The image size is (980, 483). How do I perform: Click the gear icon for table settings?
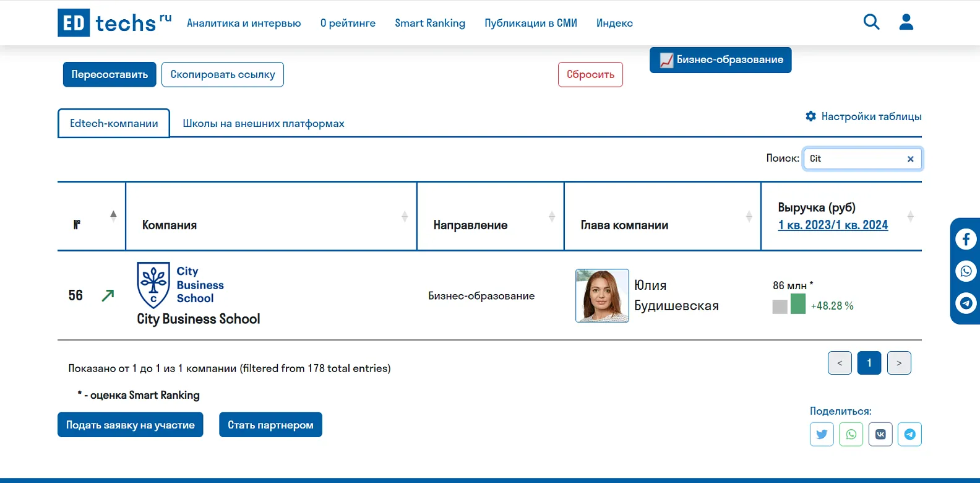pyautogui.click(x=810, y=116)
